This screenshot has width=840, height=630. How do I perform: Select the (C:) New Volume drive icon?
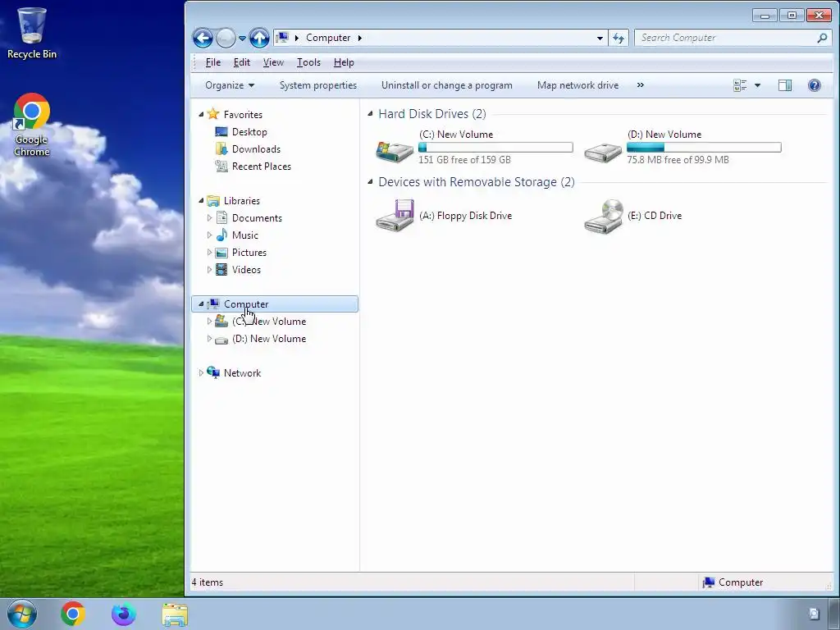pyautogui.click(x=395, y=151)
